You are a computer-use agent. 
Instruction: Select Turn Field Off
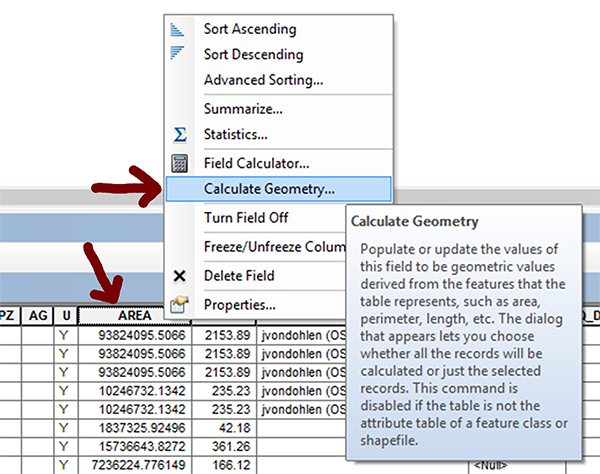click(246, 218)
